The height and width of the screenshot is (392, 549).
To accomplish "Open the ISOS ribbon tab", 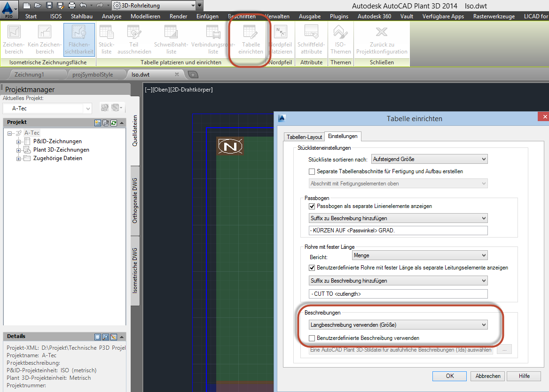I will point(55,16).
